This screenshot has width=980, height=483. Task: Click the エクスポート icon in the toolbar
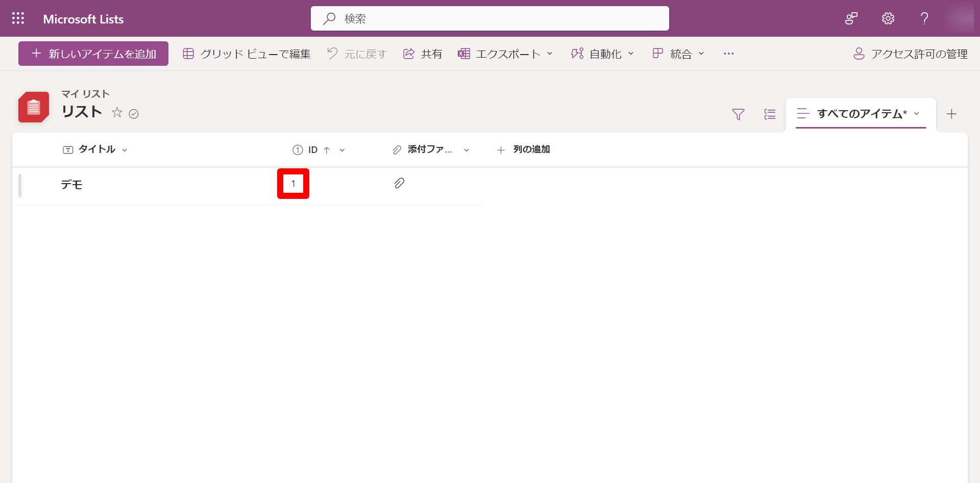[x=464, y=54]
